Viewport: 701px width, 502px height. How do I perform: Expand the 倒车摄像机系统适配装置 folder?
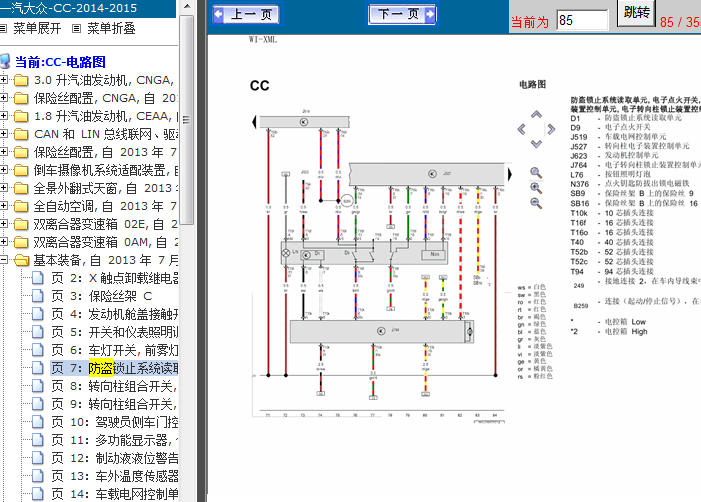4,170
